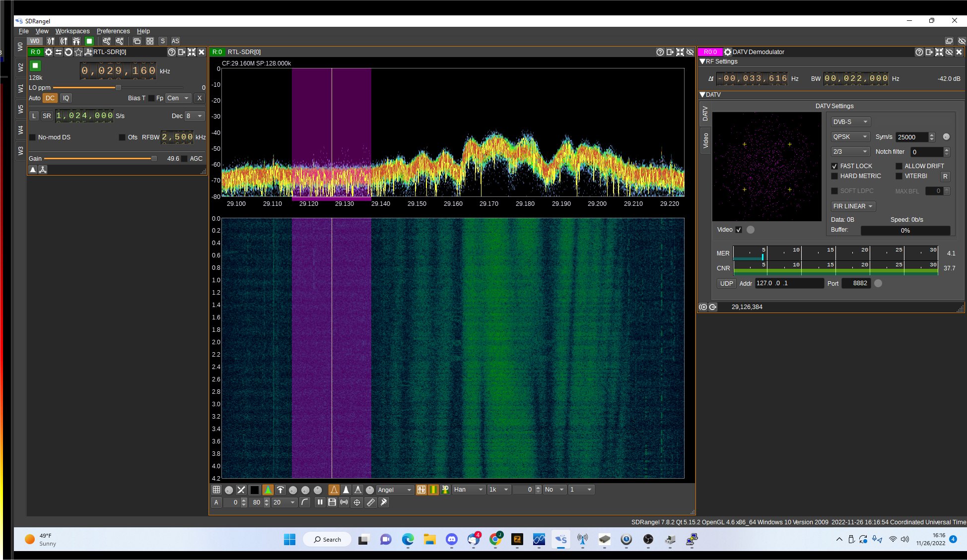Screen dimensions: 967x560
Task: Open the 2/3 FEC rate dropdown
Action: [851, 152]
